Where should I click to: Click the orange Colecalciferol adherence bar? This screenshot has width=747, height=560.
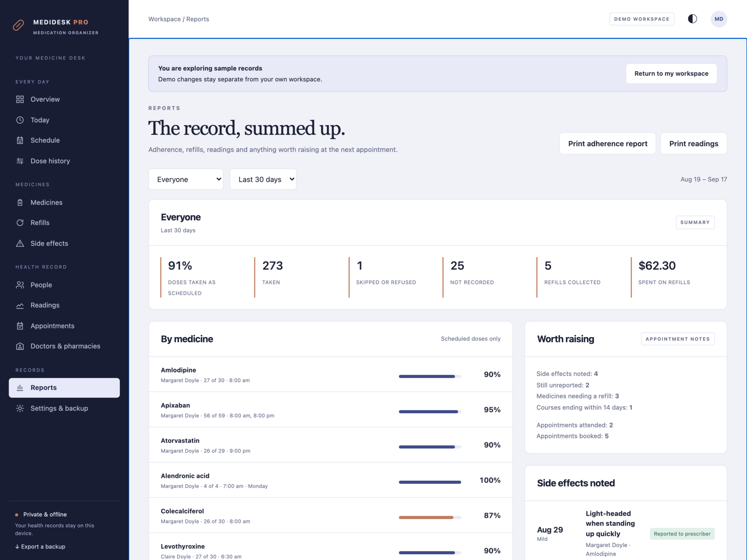click(430, 517)
